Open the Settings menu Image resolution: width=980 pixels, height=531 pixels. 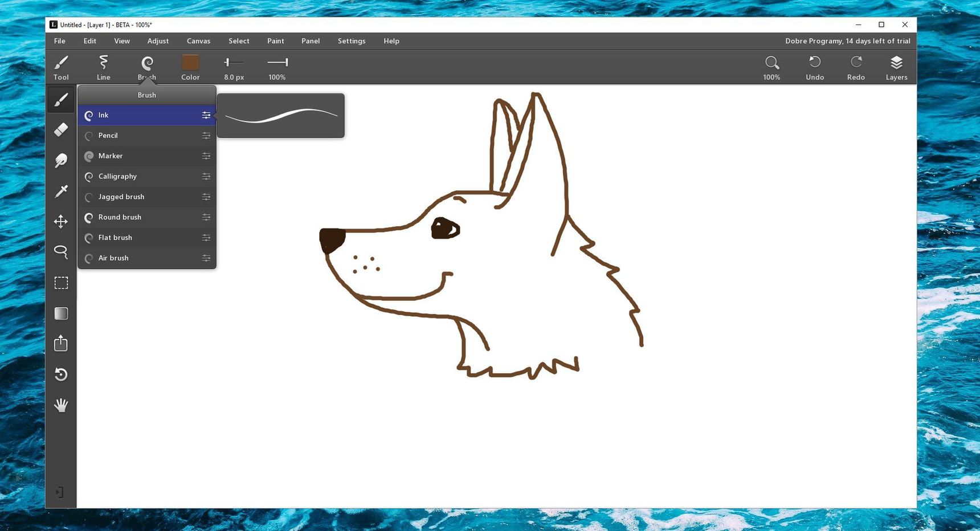point(352,41)
